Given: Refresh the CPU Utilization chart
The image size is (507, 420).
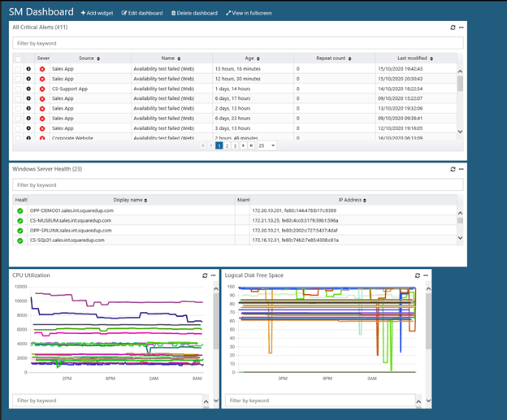Looking at the screenshot, I should click(205, 275).
